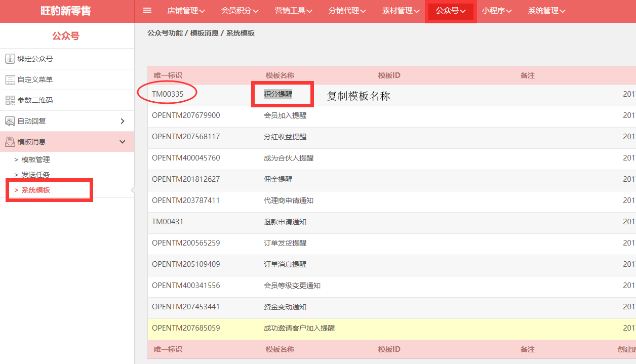Click the 自定义菜单 sidebar icon

click(x=10, y=79)
